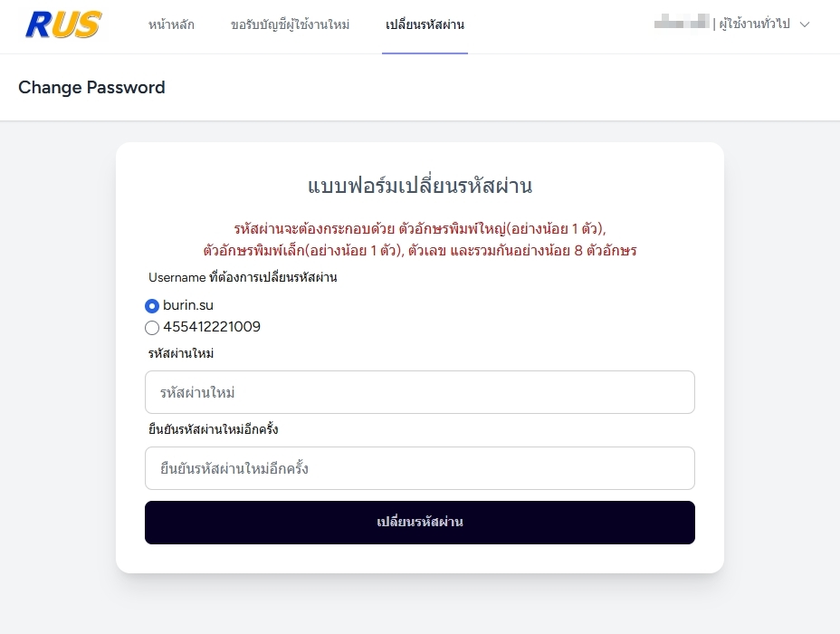Focus the ยืนยันรหัสผ่านใหม่อีกครั้ง confirmation field
840x634 pixels.
[x=419, y=468]
